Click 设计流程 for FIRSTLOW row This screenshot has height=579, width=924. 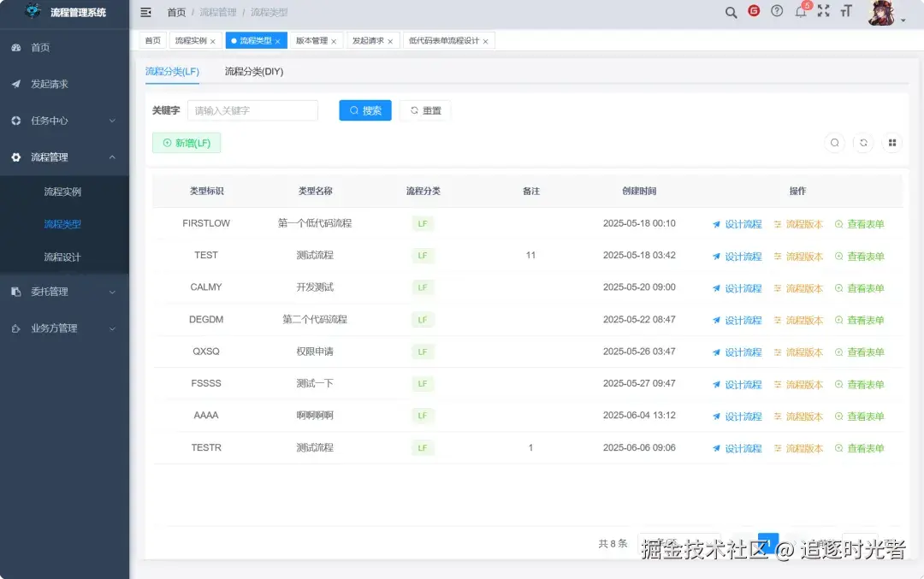pos(737,224)
